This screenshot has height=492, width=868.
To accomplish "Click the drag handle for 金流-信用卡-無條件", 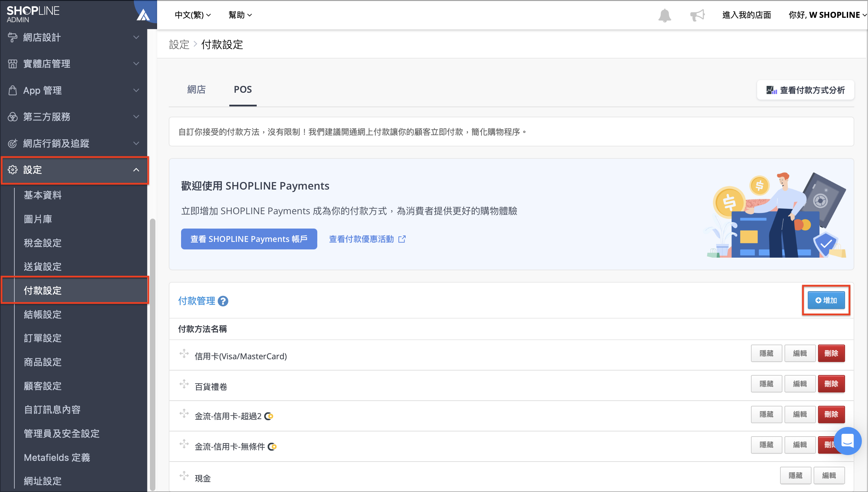I will click(184, 444).
